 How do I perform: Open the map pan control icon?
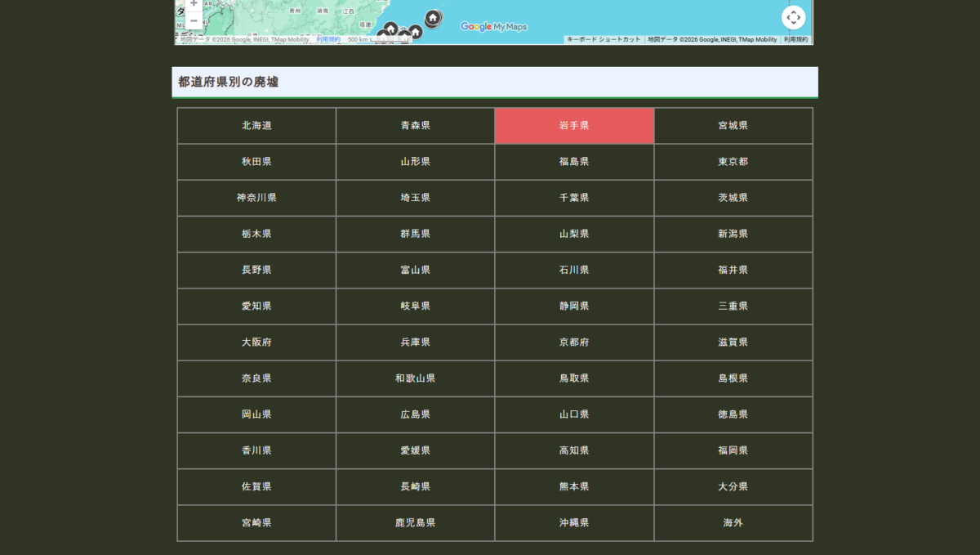[x=793, y=17]
